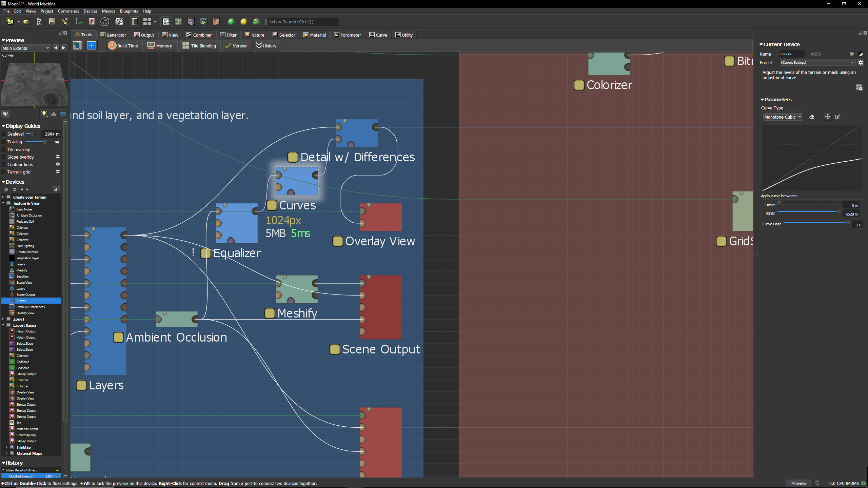Click the Save disk icon in toolbar
The height and width of the screenshot is (488, 868).
tap(52, 22)
